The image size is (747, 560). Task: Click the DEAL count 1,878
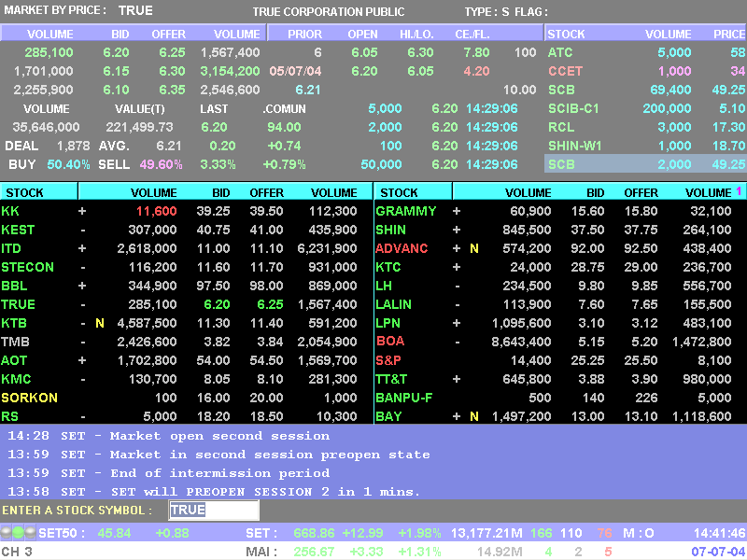(x=74, y=146)
